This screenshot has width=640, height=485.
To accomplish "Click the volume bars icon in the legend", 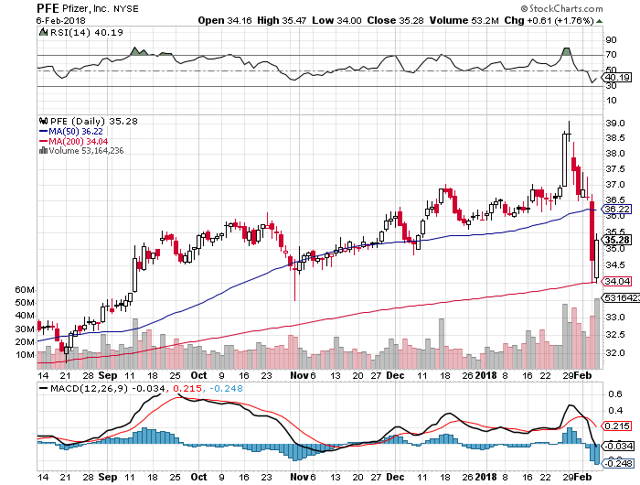I will pos(43,151).
